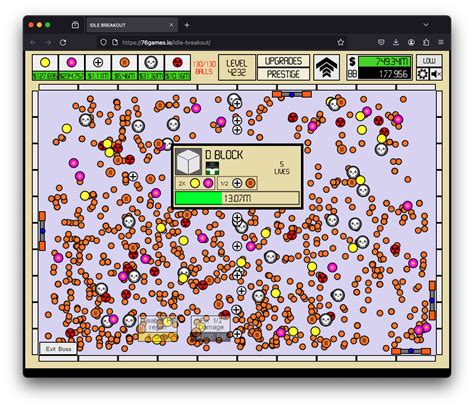Click the paddle on the bottom wall
Viewport: 474px width, 408px height.
pos(411,351)
